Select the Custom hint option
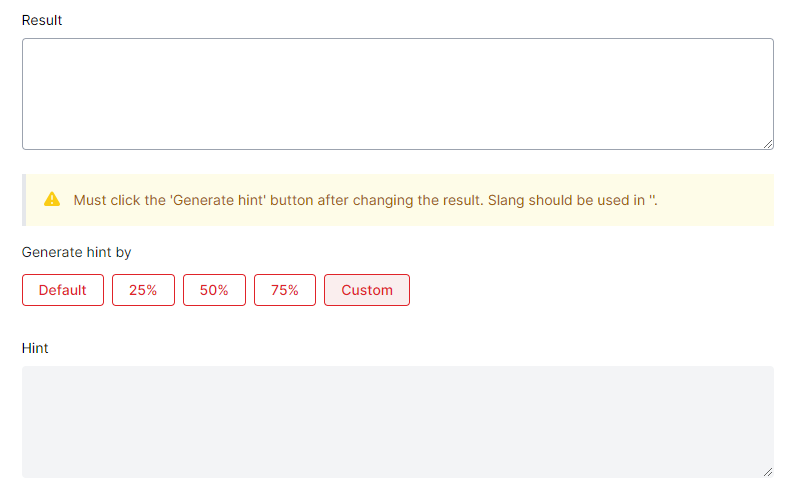Viewport: 797px width, 499px height. (367, 290)
